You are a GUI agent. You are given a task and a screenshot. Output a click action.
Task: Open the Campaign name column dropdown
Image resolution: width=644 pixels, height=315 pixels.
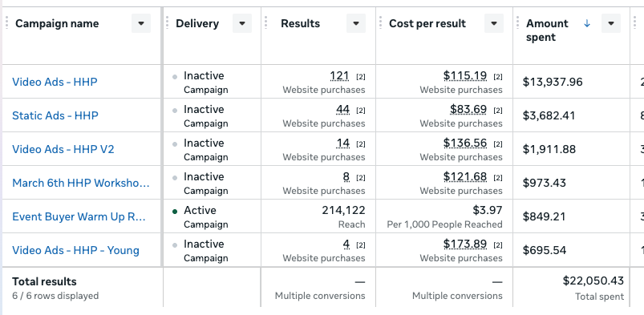(x=141, y=23)
